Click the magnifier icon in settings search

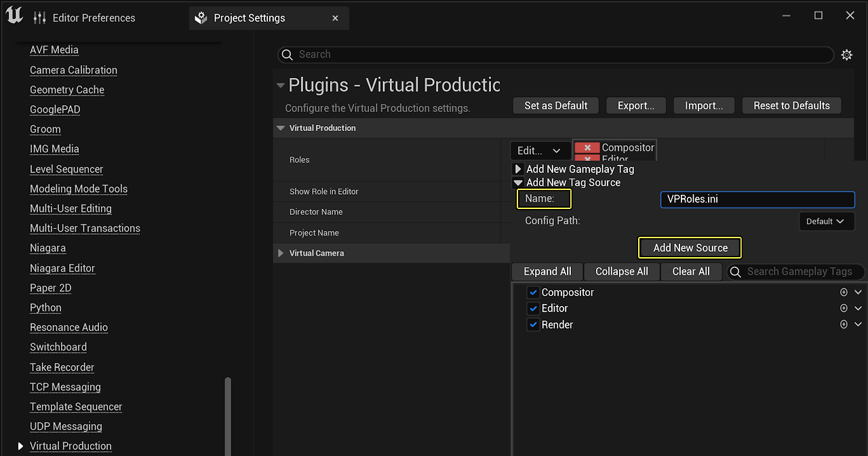[x=288, y=54]
